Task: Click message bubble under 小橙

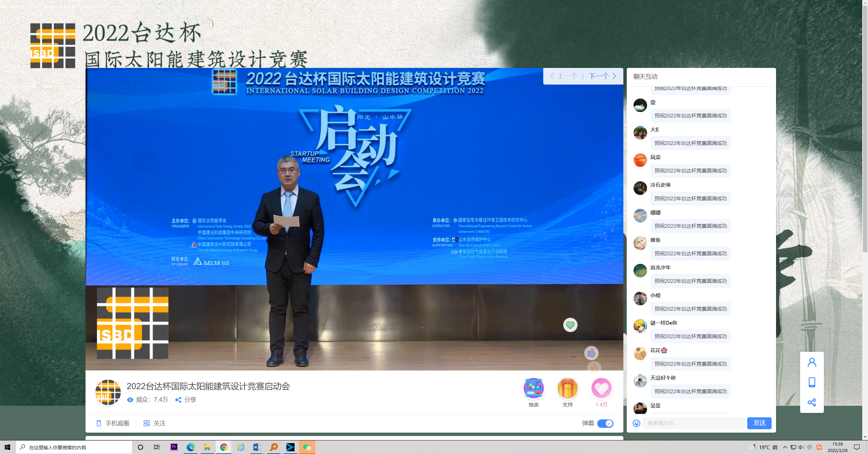Action: 691,309
